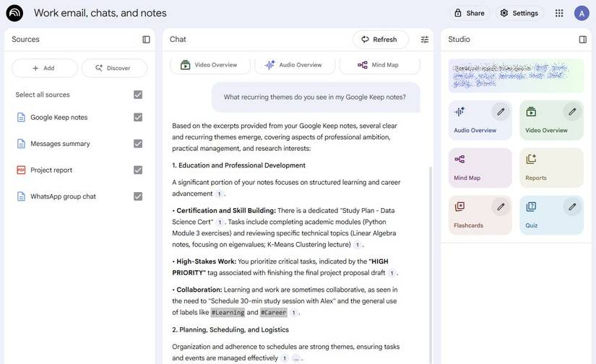596x364 pixels.
Task: Open citation 1 after #Career label
Action: (293, 313)
